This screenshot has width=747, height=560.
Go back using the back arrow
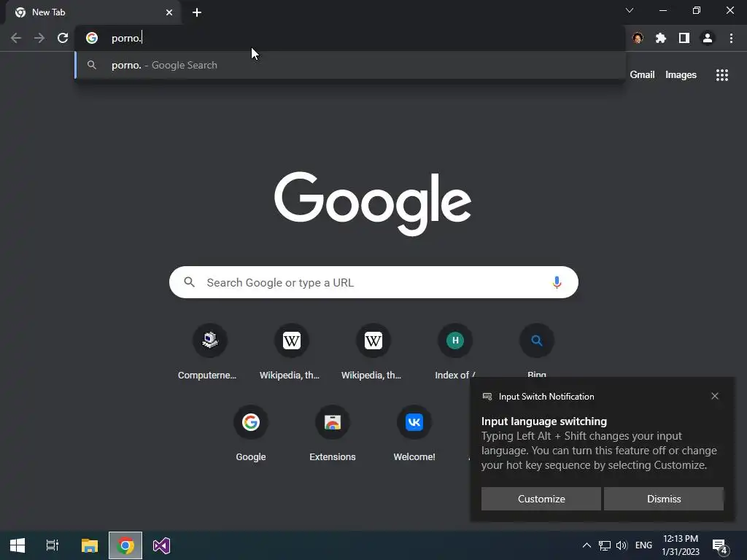point(16,38)
